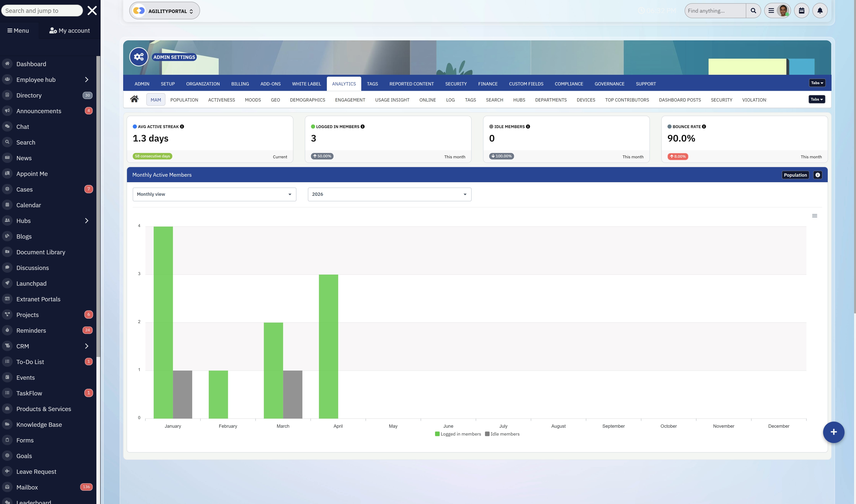Click the Monthly Active Members info icon

coord(818,175)
